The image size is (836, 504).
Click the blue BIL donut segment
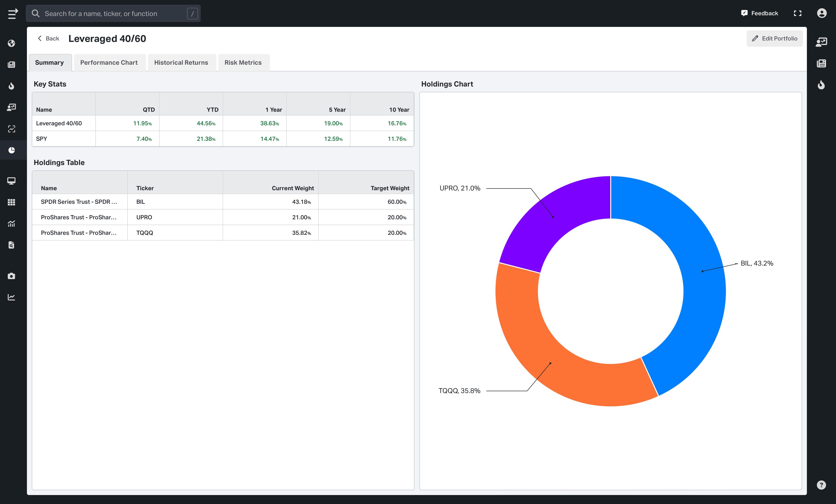point(702,271)
